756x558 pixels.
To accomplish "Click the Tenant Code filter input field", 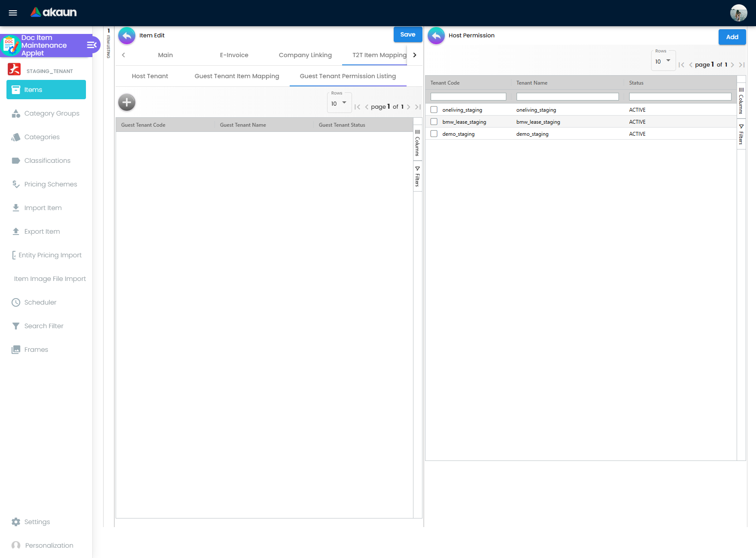I will [468, 97].
